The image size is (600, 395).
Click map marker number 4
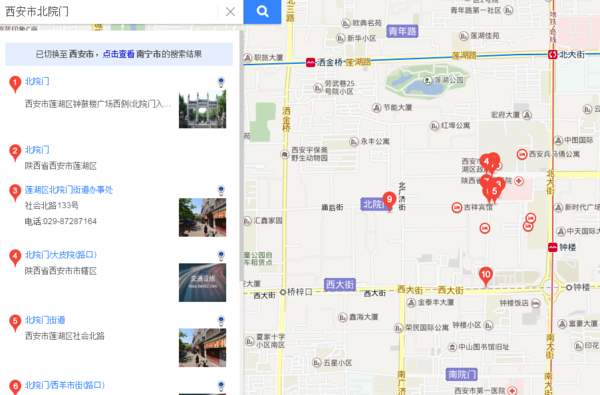tap(486, 163)
